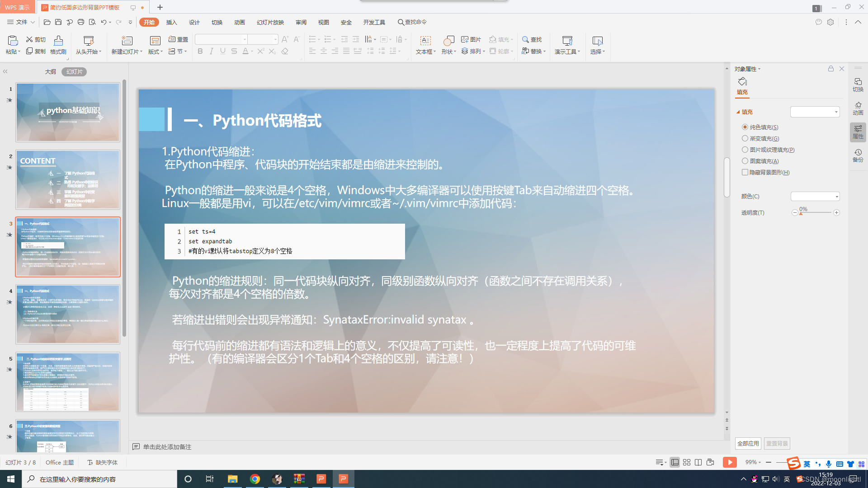The width and height of the screenshot is (868, 488).
Task: Start slideshow with orange play button
Action: tap(729, 462)
